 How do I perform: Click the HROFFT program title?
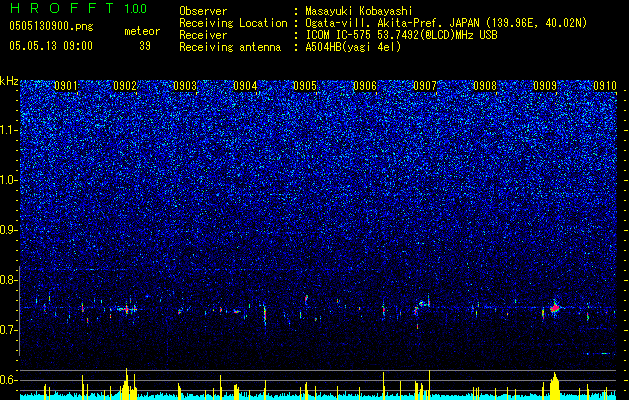[x=63, y=8]
